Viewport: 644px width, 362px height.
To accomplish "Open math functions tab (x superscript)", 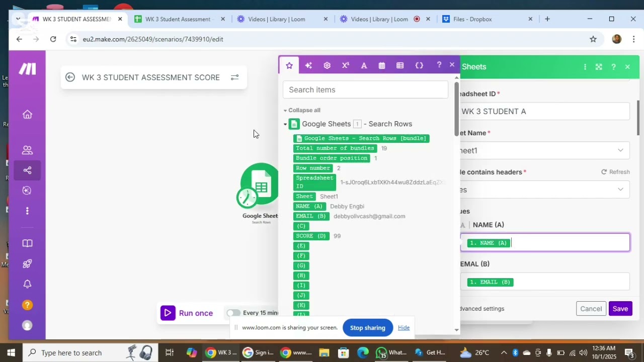I will coord(346,65).
